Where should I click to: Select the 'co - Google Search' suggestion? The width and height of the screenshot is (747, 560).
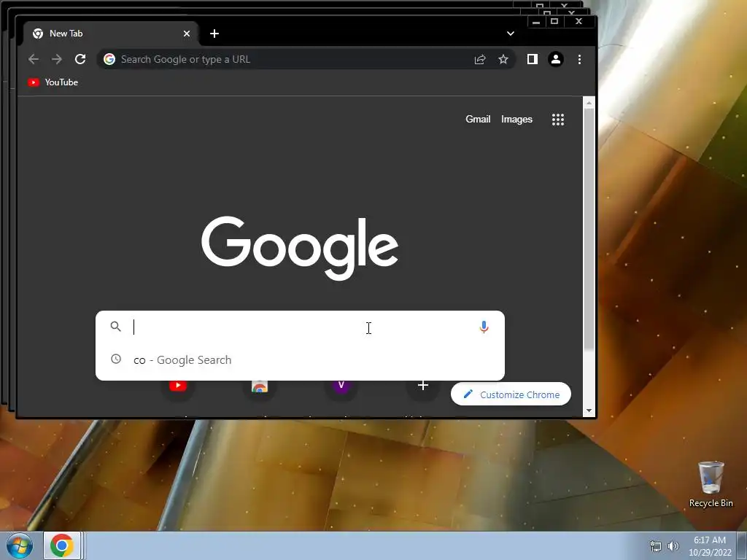coord(300,360)
